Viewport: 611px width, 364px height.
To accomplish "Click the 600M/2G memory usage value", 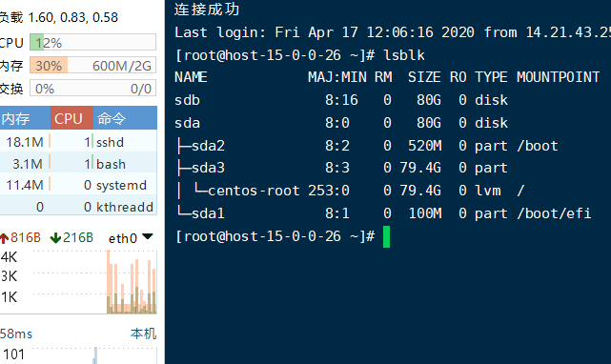I will pyautogui.click(x=122, y=66).
